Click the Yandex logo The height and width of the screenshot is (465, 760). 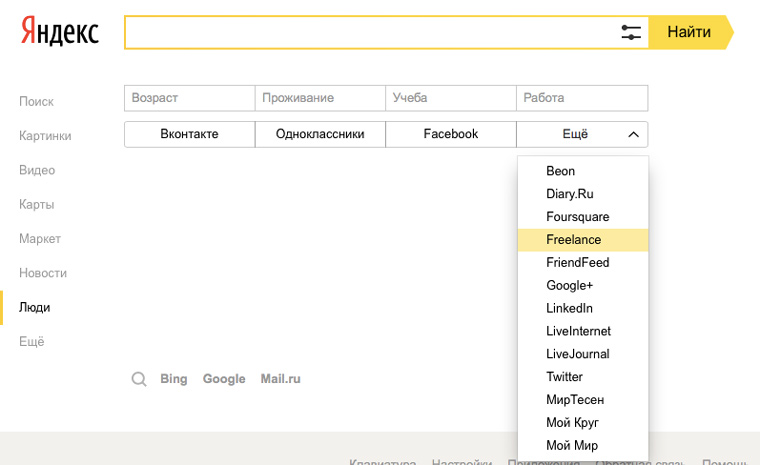(60, 32)
